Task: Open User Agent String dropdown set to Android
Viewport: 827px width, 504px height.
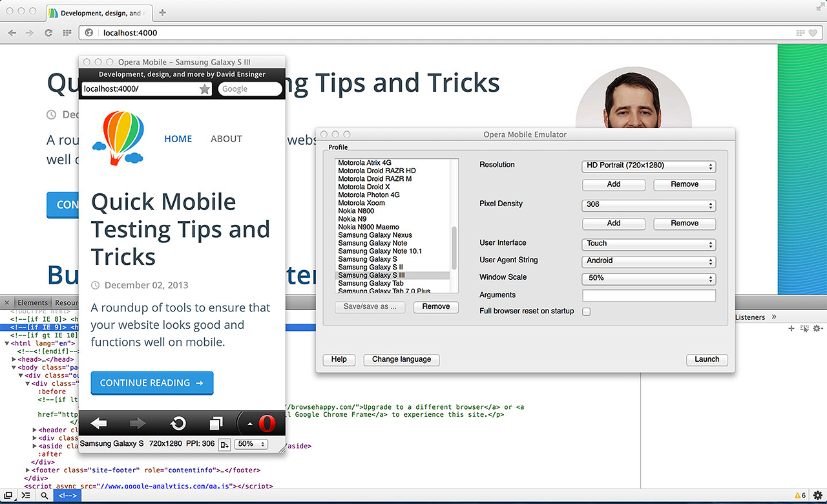Action: coord(649,261)
